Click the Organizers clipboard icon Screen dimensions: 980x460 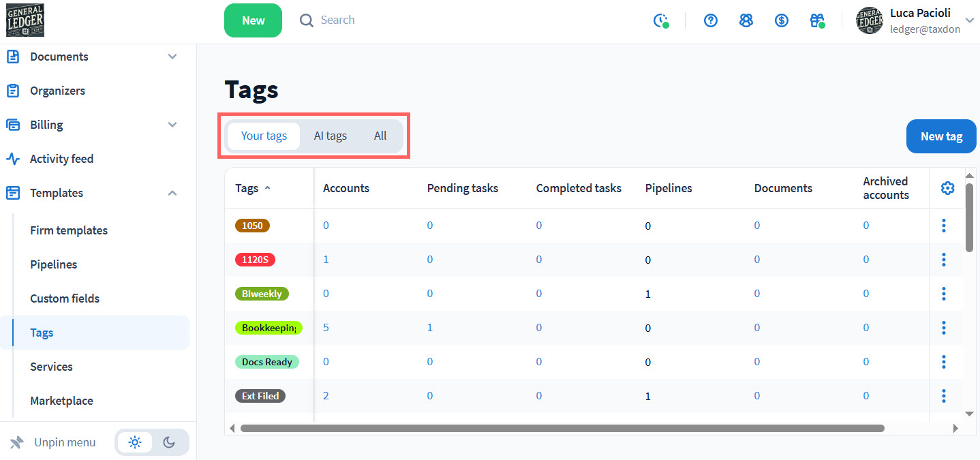(x=13, y=91)
